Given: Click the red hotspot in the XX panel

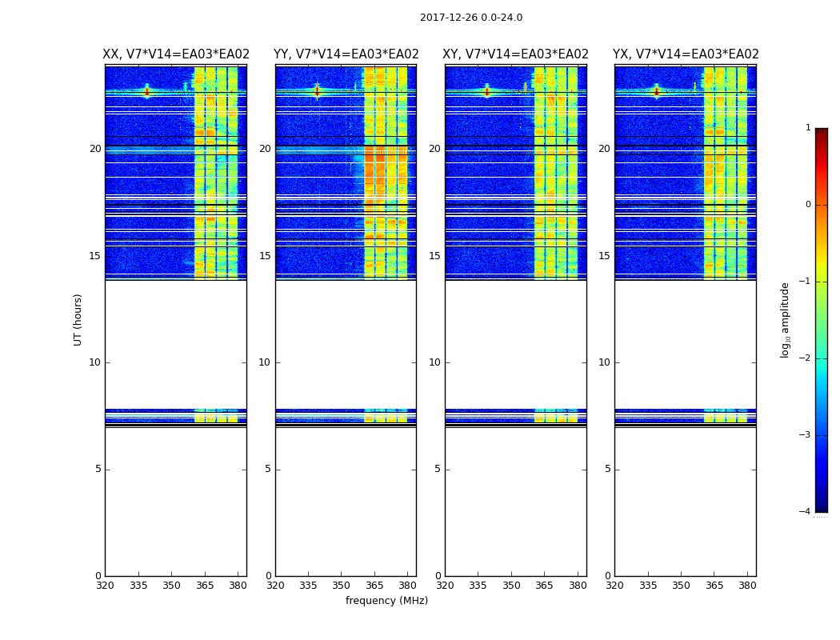Looking at the screenshot, I should pos(147,91).
